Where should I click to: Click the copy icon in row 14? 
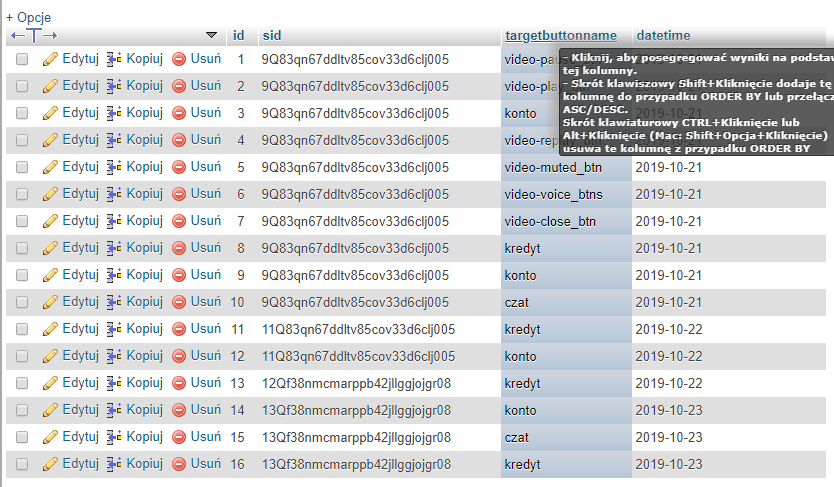[x=113, y=410]
